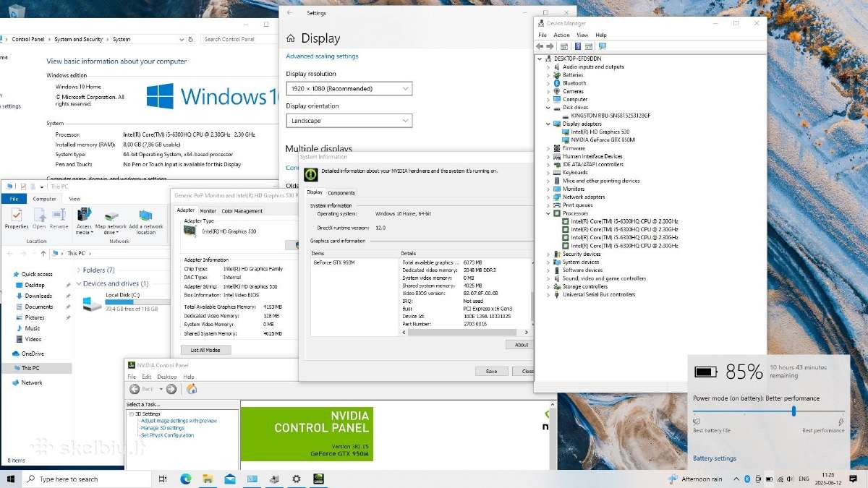Collapse the Devices and drives group
This screenshot has width=868, height=488.
pos(78,283)
